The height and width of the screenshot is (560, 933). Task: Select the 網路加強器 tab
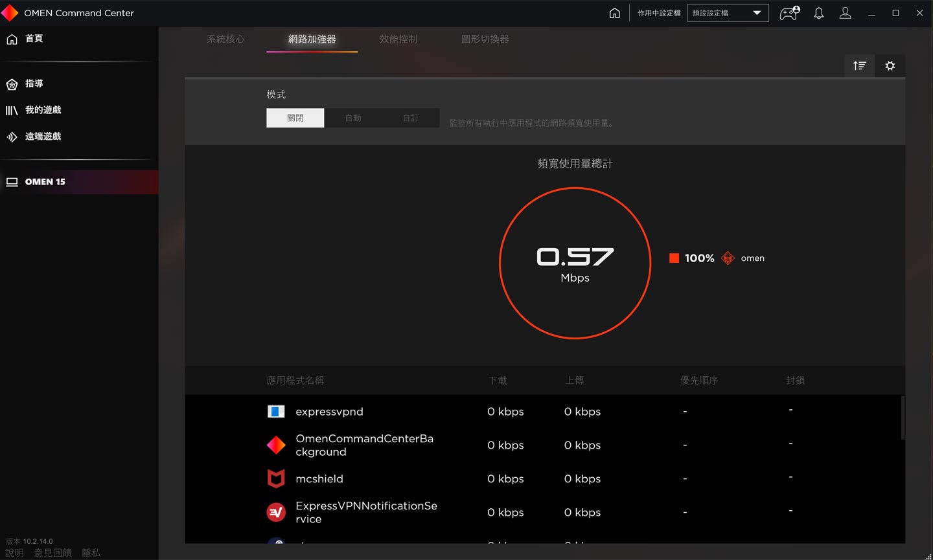[312, 39]
